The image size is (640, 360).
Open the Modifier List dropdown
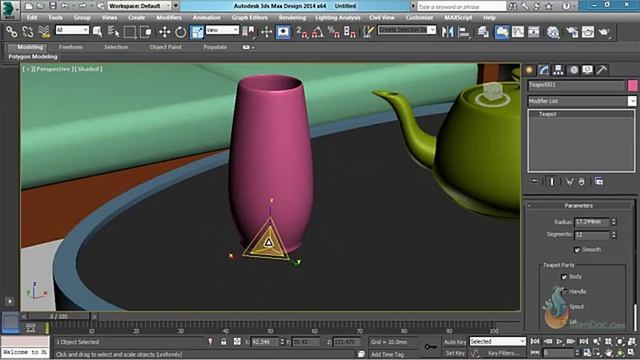[x=582, y=101]
